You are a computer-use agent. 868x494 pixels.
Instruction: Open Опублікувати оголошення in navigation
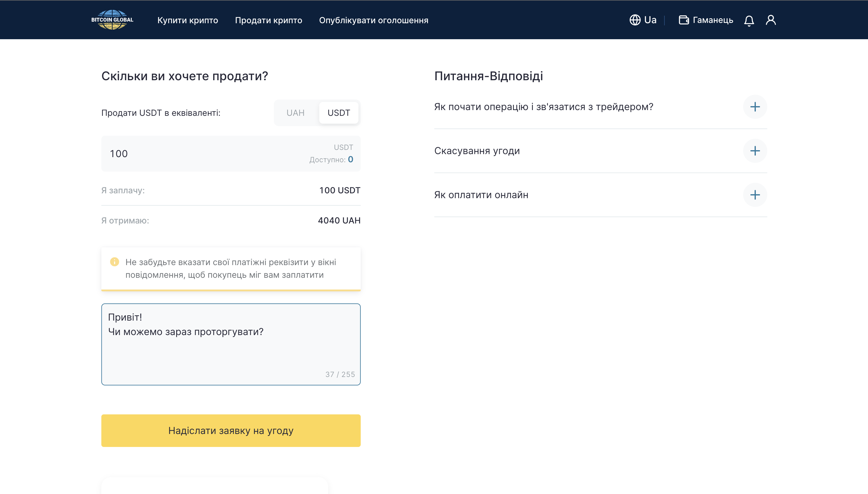373,21
